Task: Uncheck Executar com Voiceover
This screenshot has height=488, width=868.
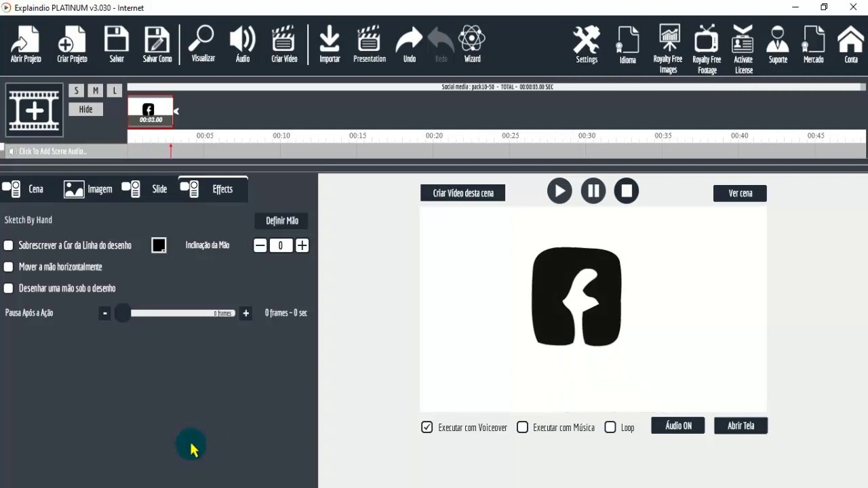Action: pos(427,427)
